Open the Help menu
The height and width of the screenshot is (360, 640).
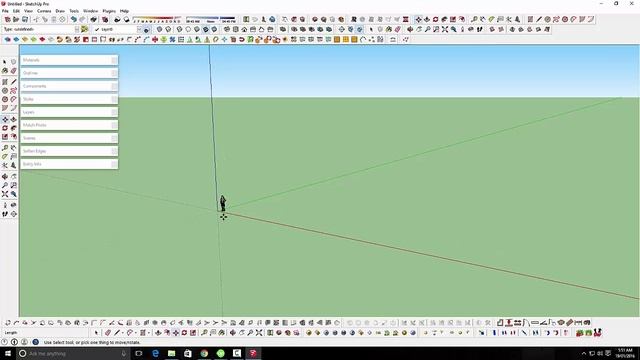124,11
